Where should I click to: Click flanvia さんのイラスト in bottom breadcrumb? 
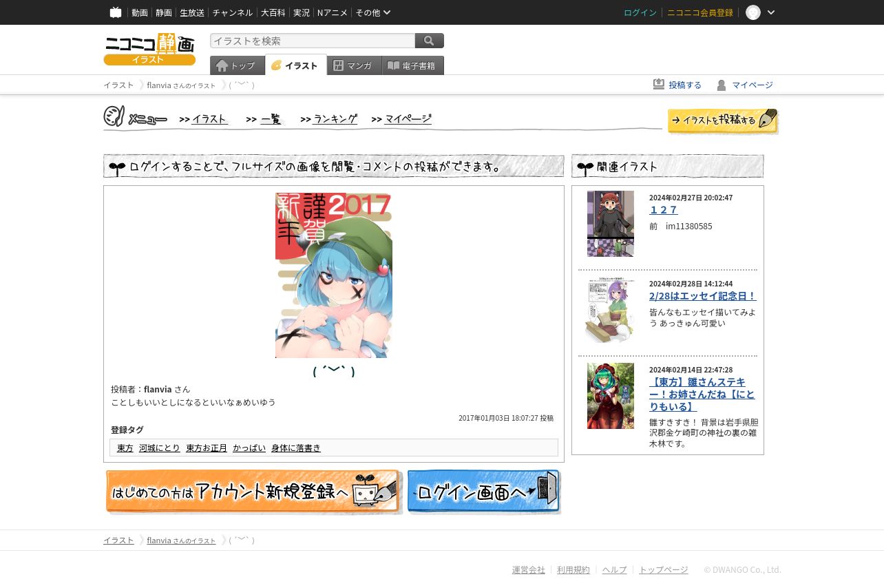click(x=181, y=540)
